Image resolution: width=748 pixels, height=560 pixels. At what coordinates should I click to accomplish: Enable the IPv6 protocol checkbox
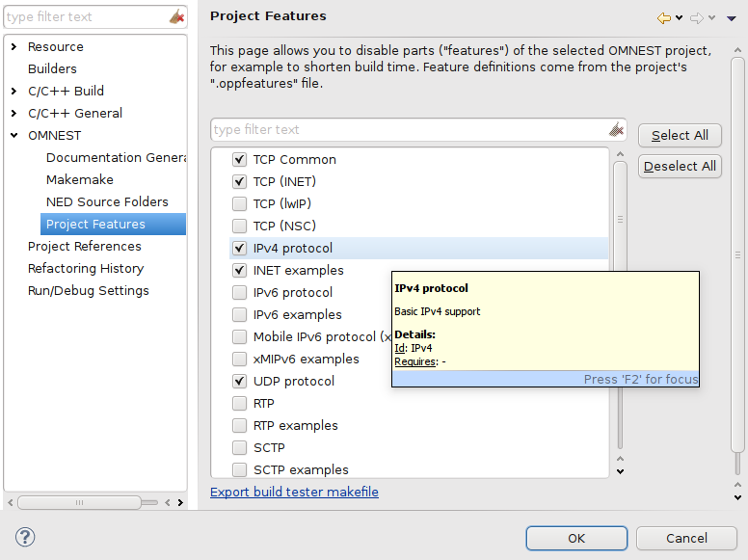tap(239, 292)
